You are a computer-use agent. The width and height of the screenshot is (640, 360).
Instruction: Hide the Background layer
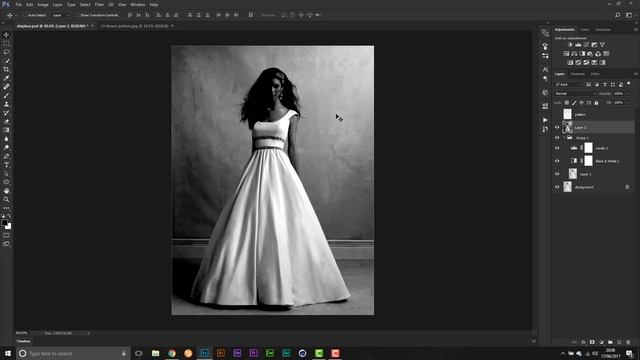click(557, 187)
